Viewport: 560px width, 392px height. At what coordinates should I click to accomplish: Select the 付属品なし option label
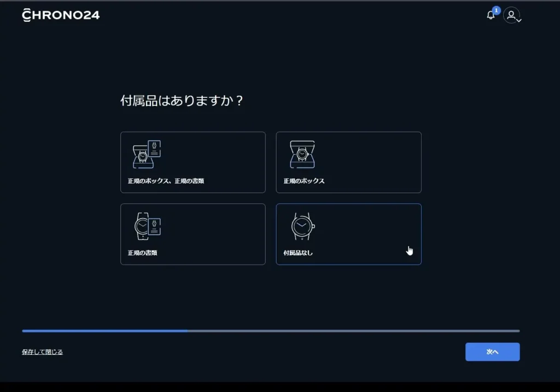[298, 253]
